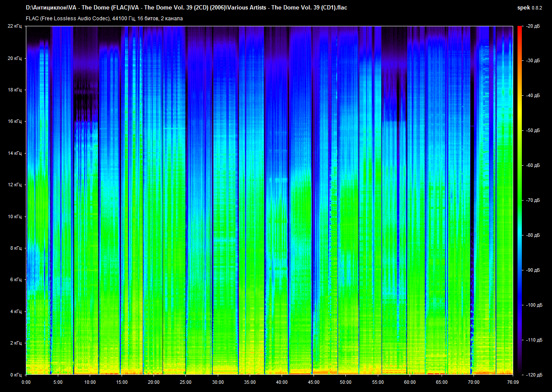This screenshot has width=552, height=392.
Task: Click the 25:00 time axis marker
Action: pyautogui.click(x=186, y=382)
